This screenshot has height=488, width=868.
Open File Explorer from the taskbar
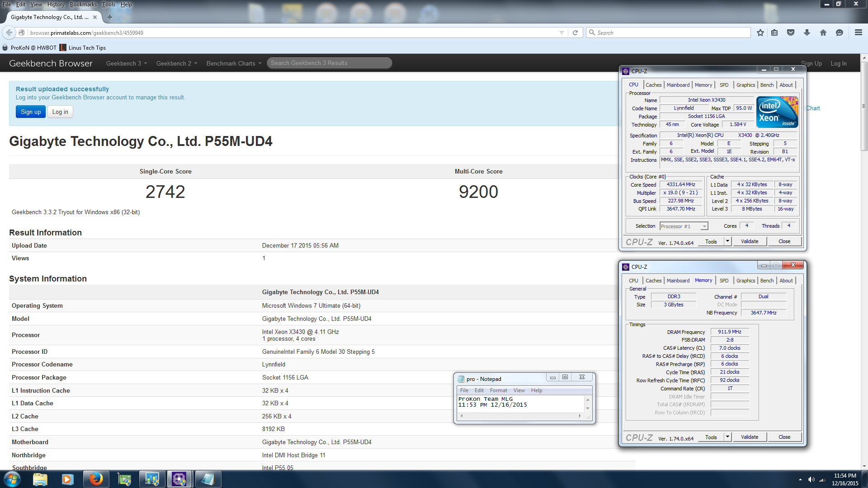(x=40, y=479)
